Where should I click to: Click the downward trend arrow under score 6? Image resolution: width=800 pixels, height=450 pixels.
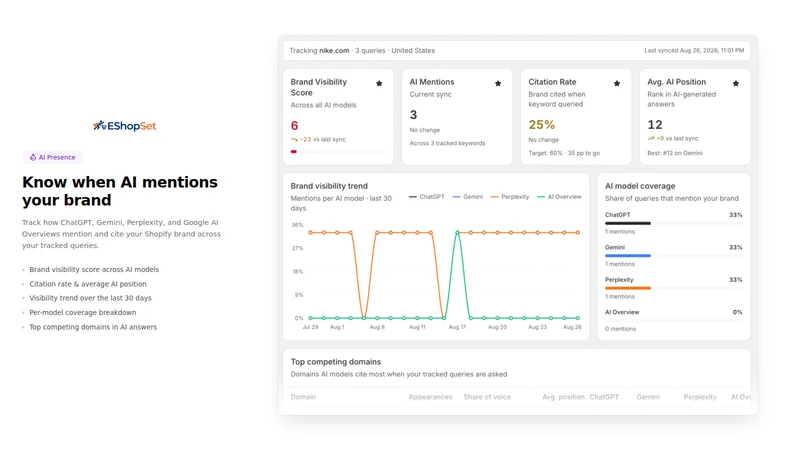point(294,139)
